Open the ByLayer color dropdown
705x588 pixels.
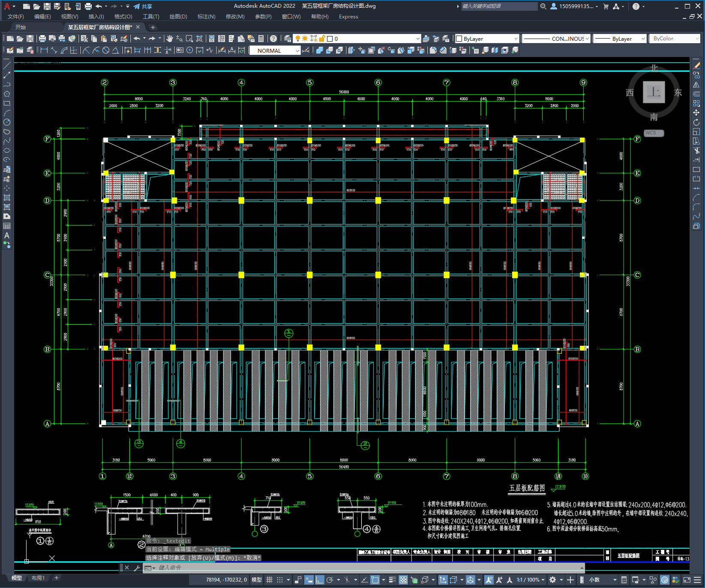pyautogui.click(x=486, y=39)
